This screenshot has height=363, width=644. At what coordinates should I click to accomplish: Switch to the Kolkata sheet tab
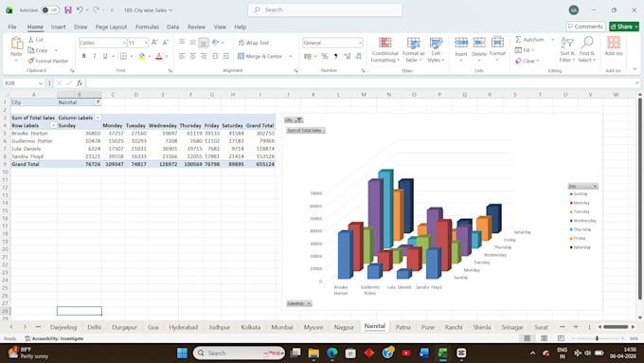(x=251, y=327)
